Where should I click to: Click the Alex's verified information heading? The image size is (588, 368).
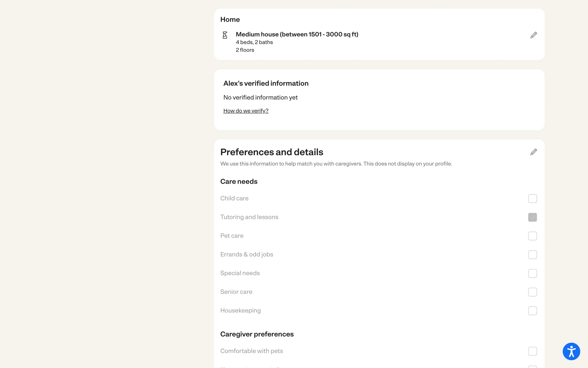[x=266, y=83]
